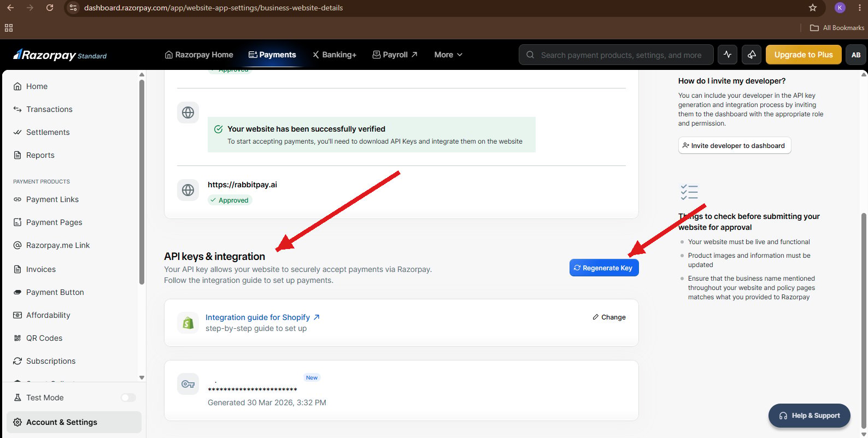Open the Help & Support button

coord(810,416)
